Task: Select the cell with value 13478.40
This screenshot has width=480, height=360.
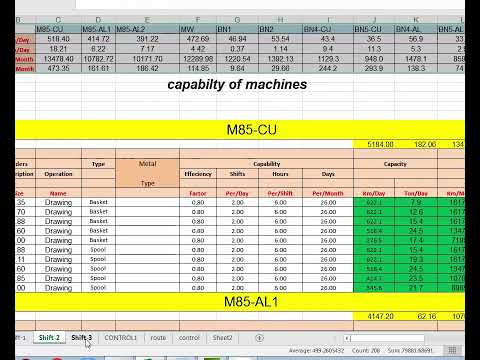Action: click(x=58, y=59)
